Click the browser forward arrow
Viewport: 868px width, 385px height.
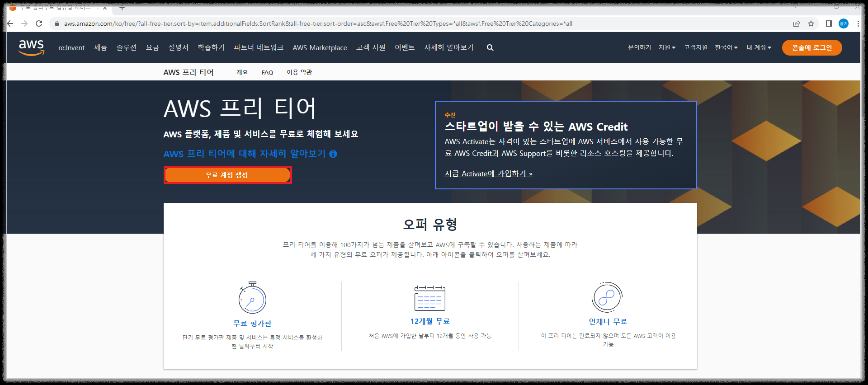pyautogui.click(x=24, y=23)
